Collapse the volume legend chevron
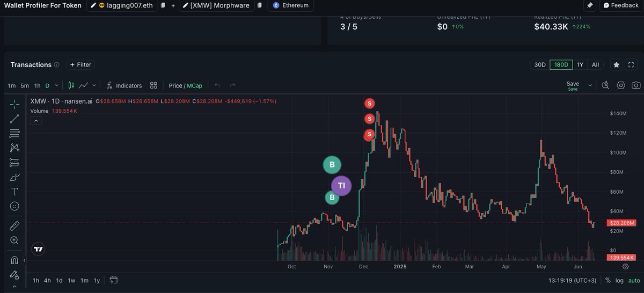Screen dimensions: 644x293 pos(36,121)
